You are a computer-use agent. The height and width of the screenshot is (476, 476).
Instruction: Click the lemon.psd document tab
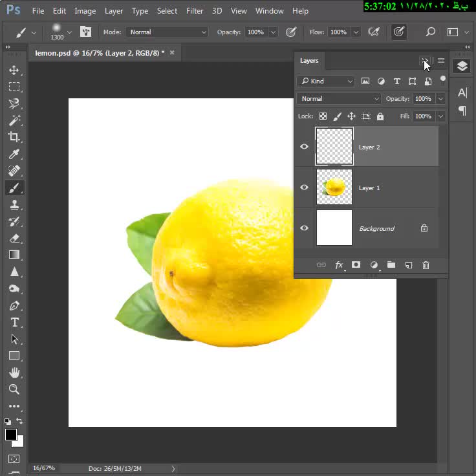100,53
